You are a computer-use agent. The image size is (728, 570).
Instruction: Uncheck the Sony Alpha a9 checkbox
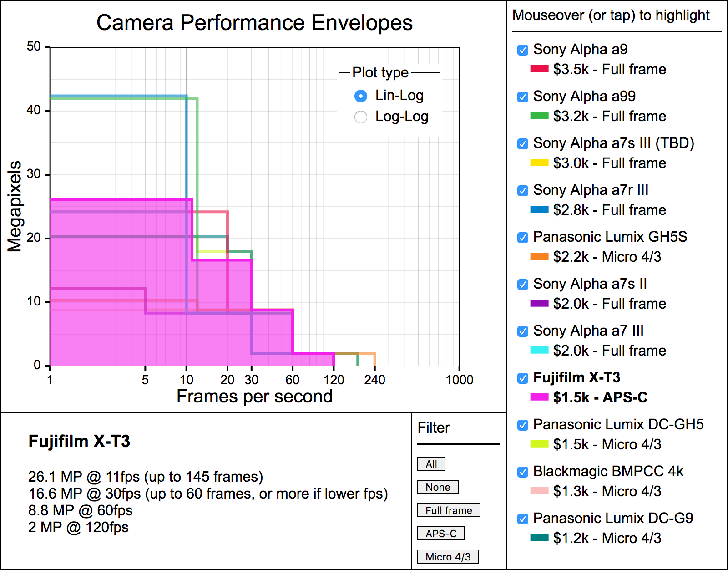[523, 50]
